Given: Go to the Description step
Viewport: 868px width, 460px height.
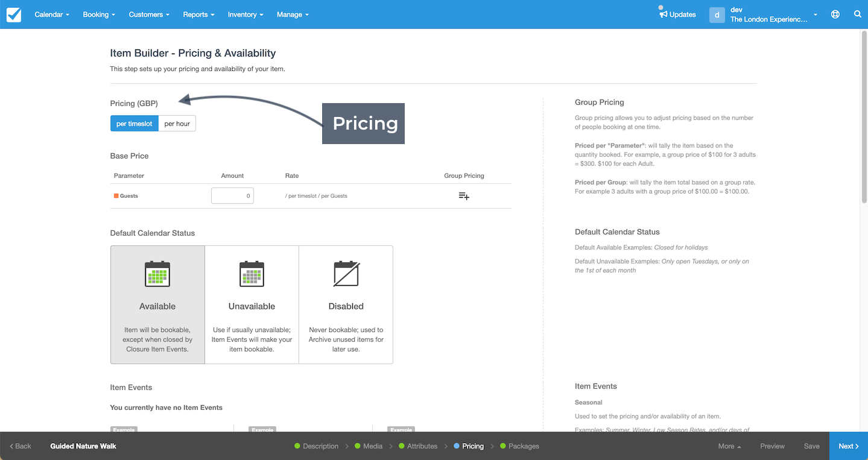Looking at the screenshot, I should tap(317, 446).
